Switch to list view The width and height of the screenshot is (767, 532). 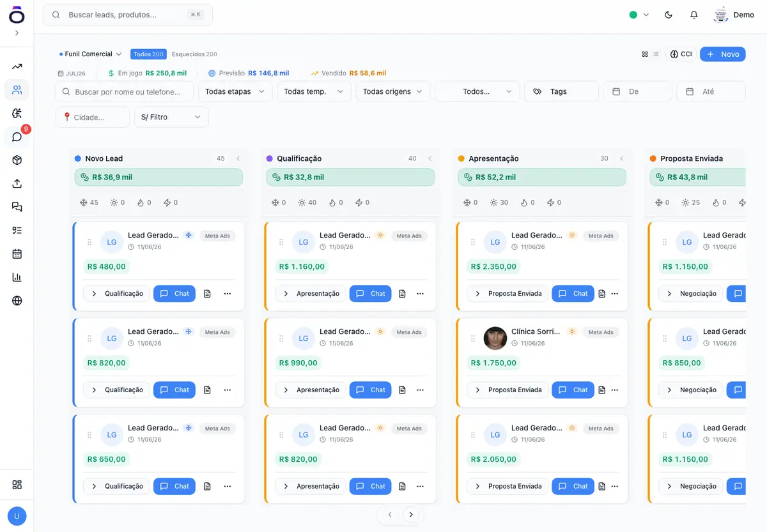(x=656, y=54)
